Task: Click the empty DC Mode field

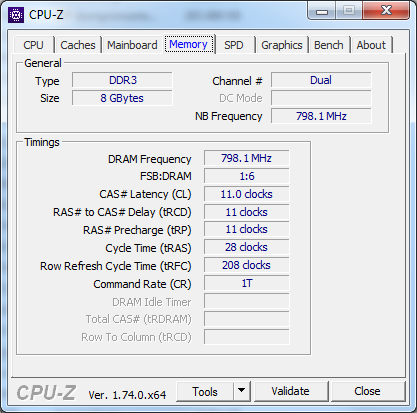Action: tap(321, 98)
